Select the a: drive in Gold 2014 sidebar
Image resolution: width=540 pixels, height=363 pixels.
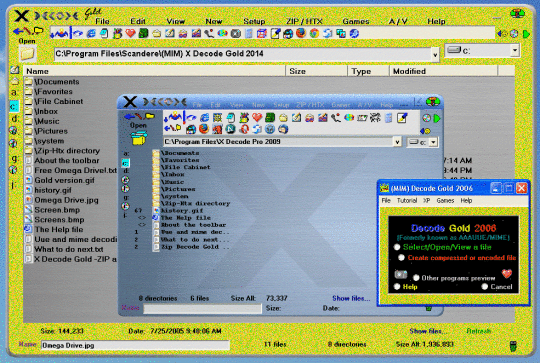pos(14,92)
